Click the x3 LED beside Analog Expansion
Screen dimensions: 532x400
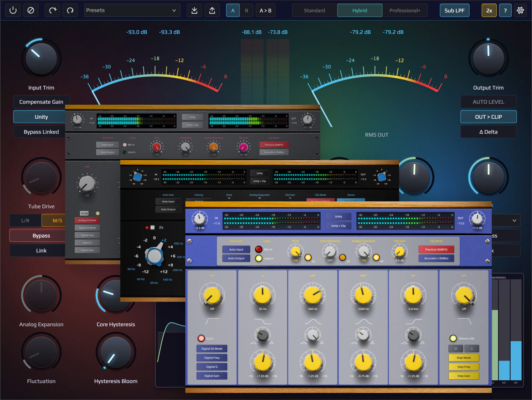tap(376, 258)
